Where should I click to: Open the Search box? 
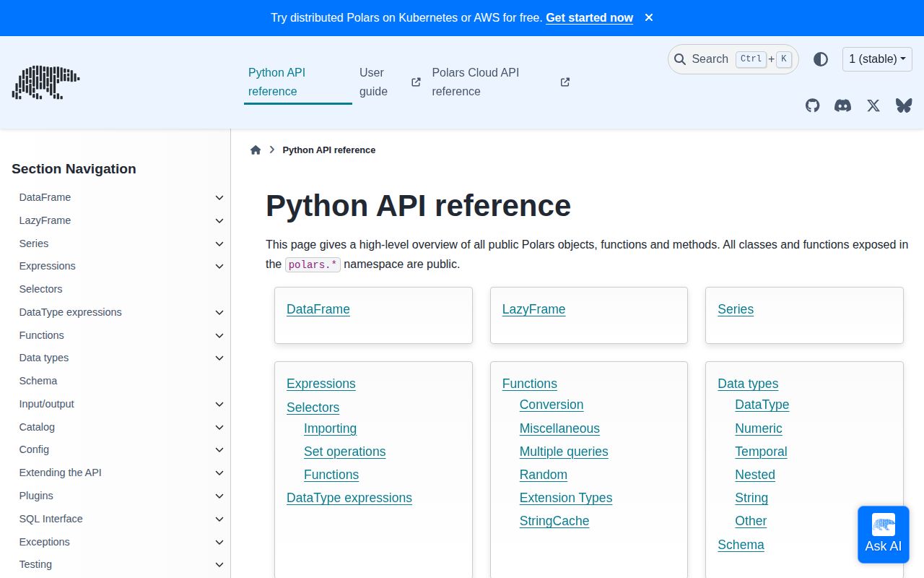tap(733, 59)
